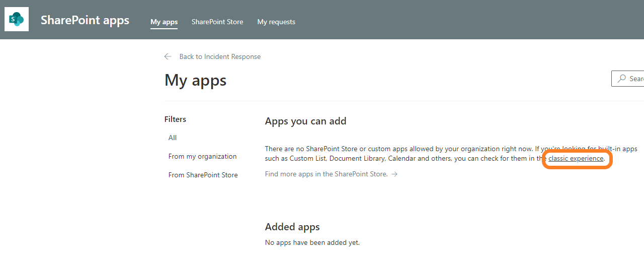Image resolution: width=644 pixels, height=265 pixels.
Task: Filter by From SharePoint Store
Action: click(203, 175)
